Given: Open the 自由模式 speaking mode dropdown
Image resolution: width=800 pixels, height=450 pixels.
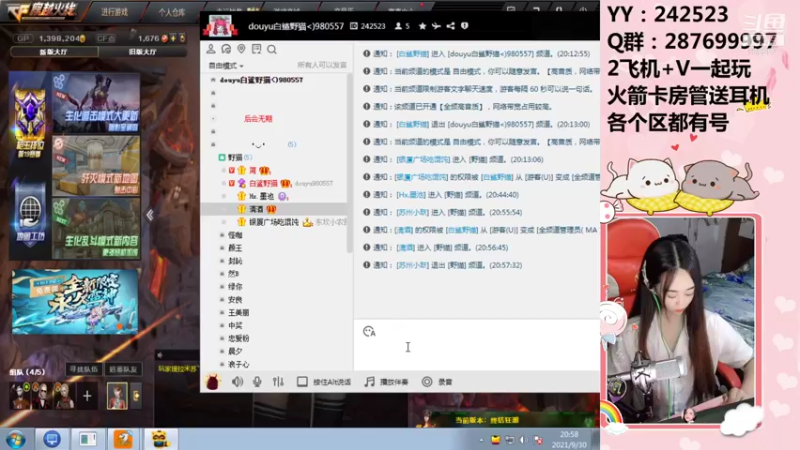Looking at the screenshot, I should click(x=226, y=66).
